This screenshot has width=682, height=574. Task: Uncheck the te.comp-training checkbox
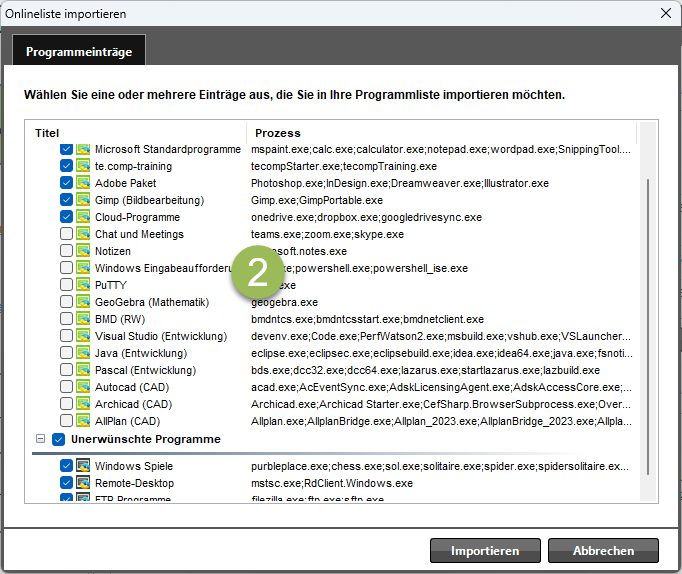pos(66,166)
